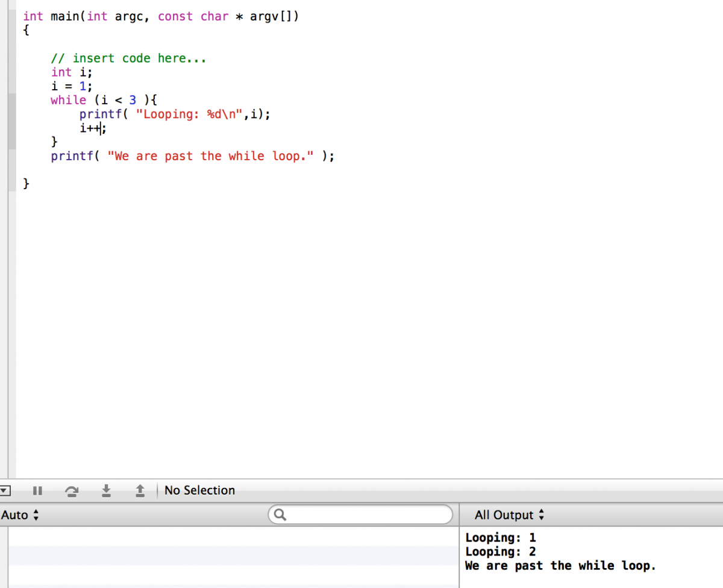
Task: Click the "Looping: 2" console output line
Action: click(x=500, y=552)
